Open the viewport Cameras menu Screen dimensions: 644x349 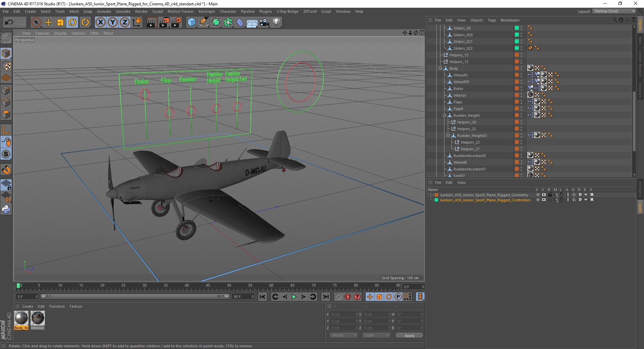(x=42, y=33)
